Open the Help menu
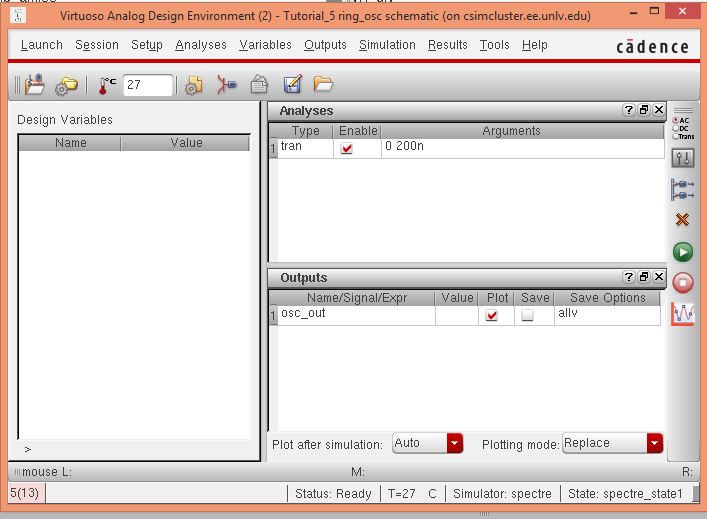Image resolution: width=707 pixels, height=519 pixels. (534, 45)
